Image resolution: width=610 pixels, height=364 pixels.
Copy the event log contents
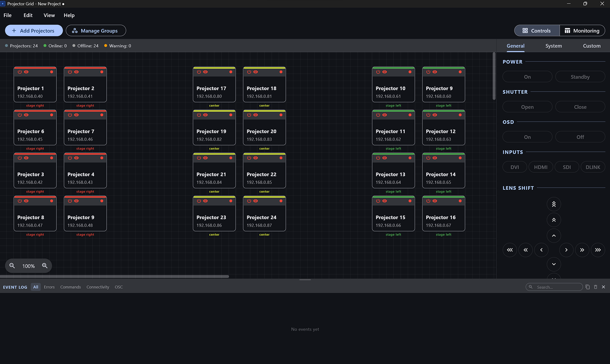[587, 287]
